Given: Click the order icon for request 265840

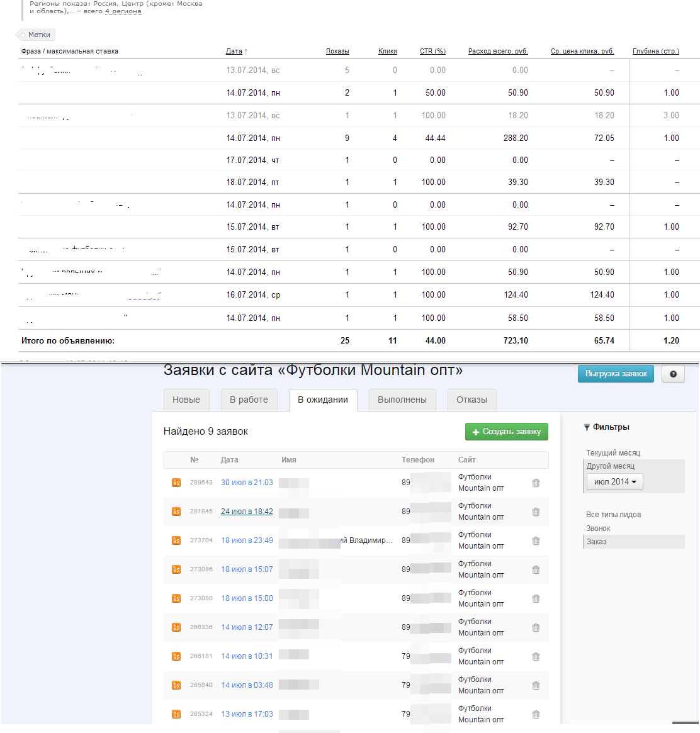Looking at the screenshot, I should pyautogui.click(x=176, y=685).
